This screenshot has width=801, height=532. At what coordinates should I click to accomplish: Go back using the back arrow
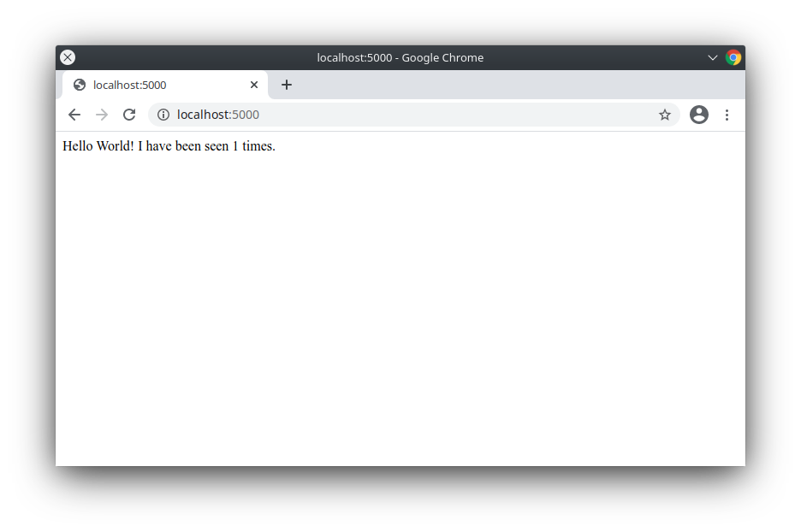coord(74,115)
